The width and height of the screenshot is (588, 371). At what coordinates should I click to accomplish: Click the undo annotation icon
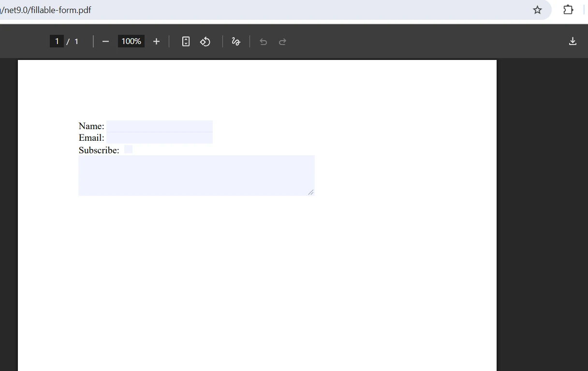coord(263,42)
